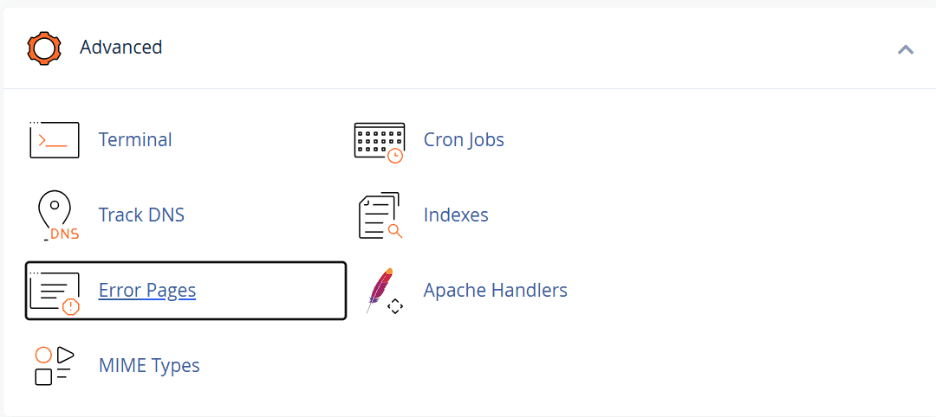936x417 pixels.
Task: Click the Cron Jobs calendar icon
Action: tap(379, 141)
